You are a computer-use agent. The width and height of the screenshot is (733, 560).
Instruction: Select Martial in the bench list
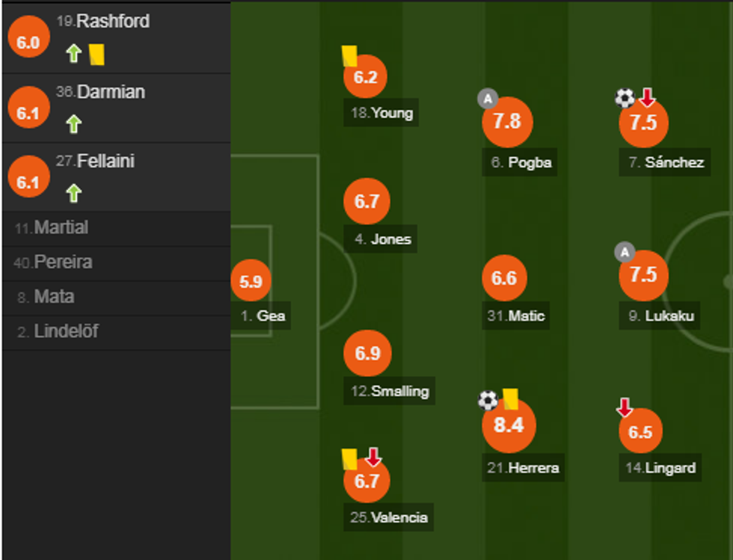click(x=61, y=228)
